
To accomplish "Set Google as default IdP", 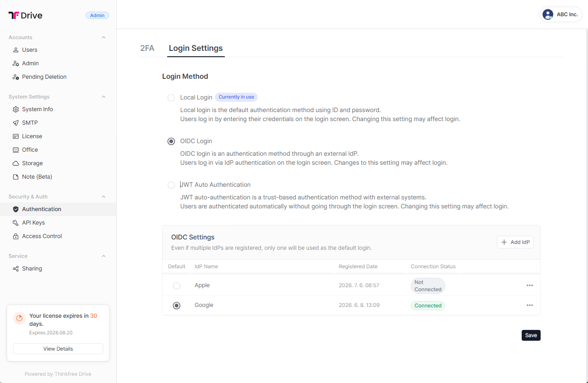I will tap(177, 306).
